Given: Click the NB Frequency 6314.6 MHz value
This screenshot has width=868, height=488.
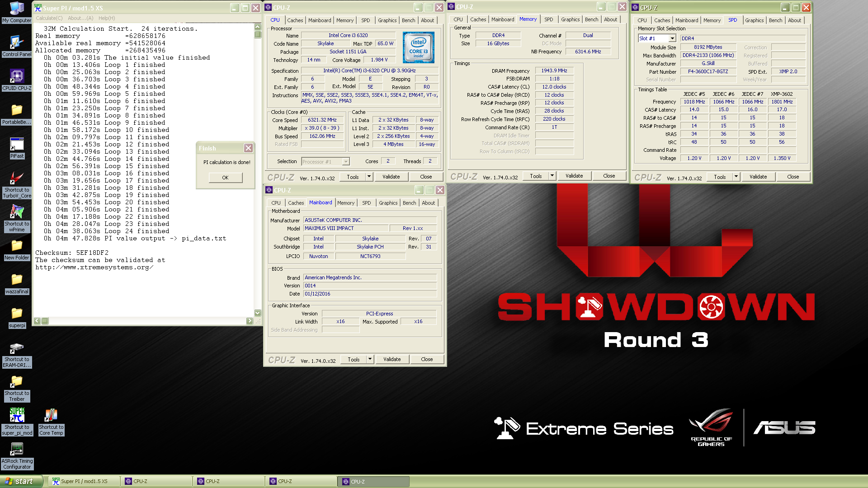Looking at the screenshot, I should tap(588, 52).
